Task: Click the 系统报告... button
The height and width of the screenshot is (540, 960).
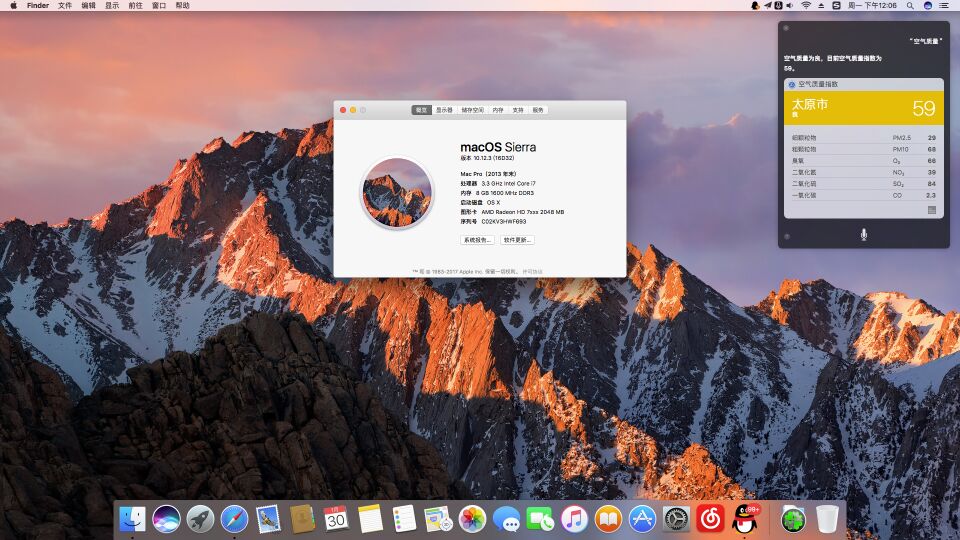Action: pos(477,240)
